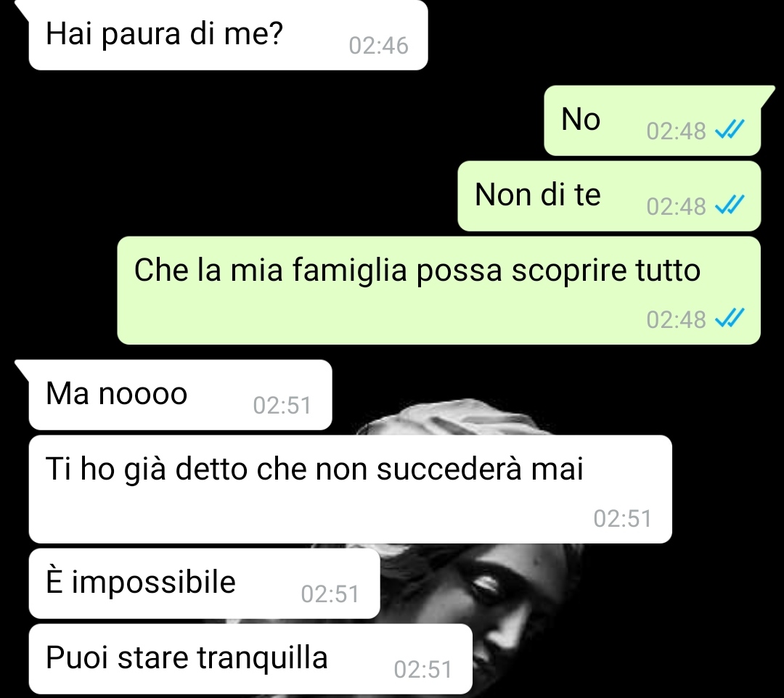Tap the 'Hai paura di me?' message
This screenshot has height=698, width=784.
228,35
